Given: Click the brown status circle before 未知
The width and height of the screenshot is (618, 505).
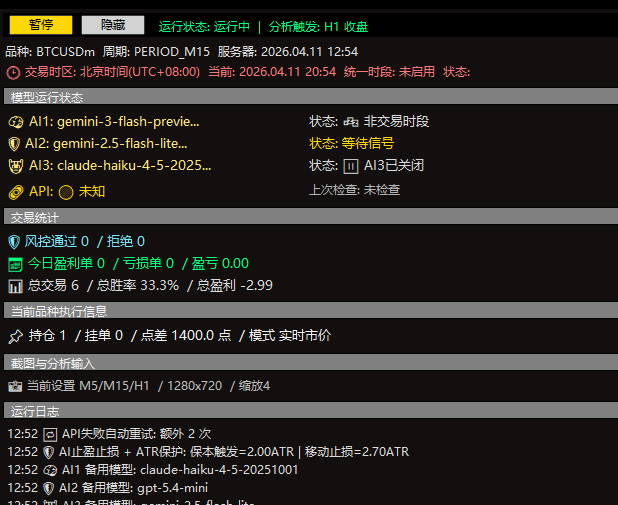Looking at the screenshot, I should (66, 192).
